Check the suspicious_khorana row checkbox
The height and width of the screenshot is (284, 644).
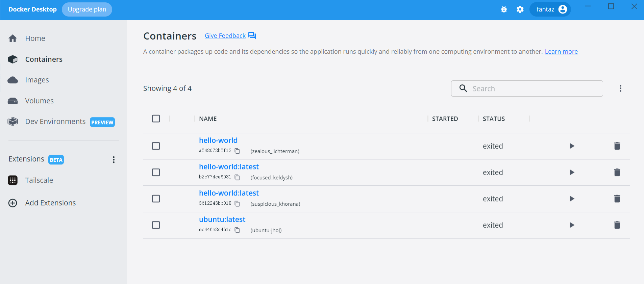click(156, 199)
